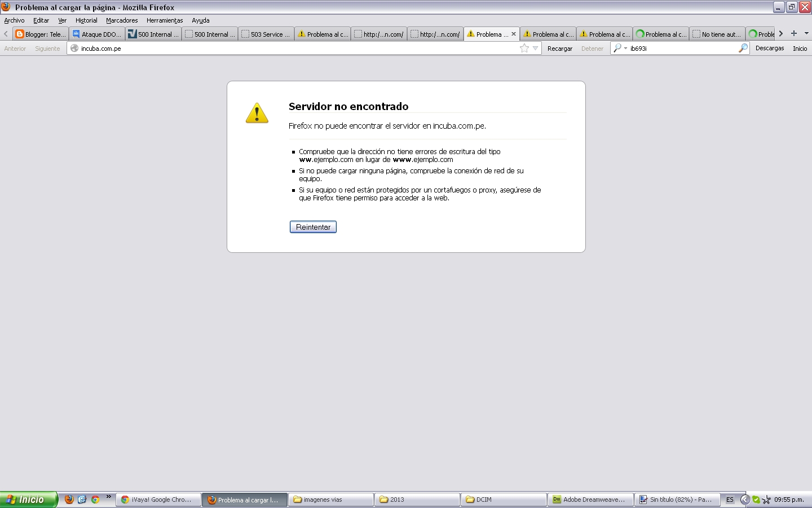Click the 09:55 p.m. clock
The width and height of the screenshot is (812, 508).
click(x=789, y=500)
